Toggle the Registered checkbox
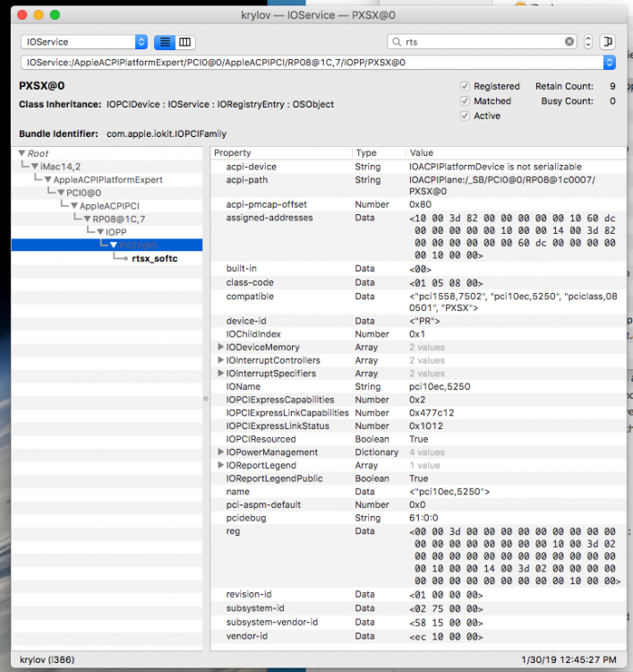633x672 pixels. click(x=465, y=86)
